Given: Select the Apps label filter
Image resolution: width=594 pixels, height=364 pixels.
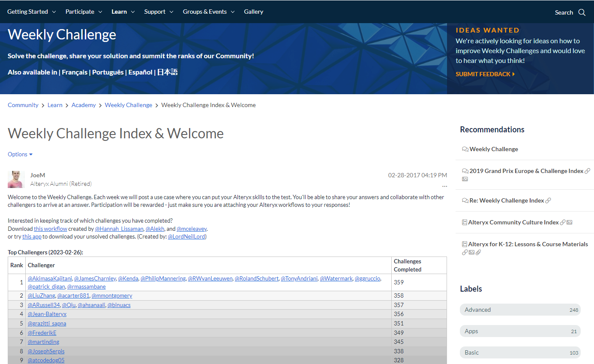Looking at the screenshot, I should point(520,331).
